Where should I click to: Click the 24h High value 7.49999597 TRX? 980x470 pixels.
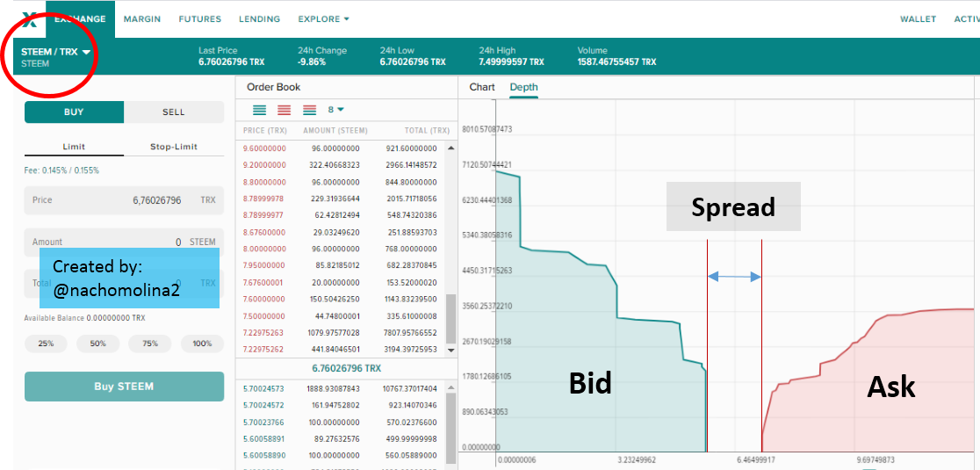point(512,62)
